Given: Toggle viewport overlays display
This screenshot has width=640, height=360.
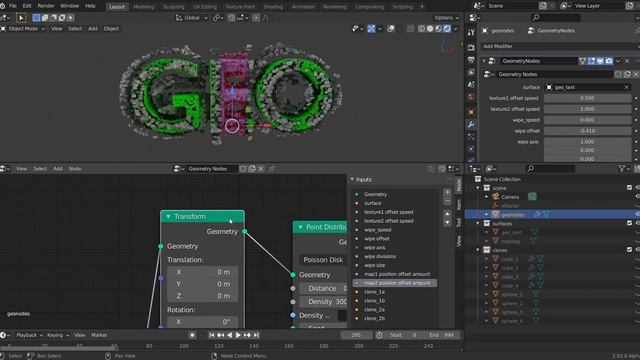Looking at the screenshot, I should pyautogui.click(x=391, y=29).
